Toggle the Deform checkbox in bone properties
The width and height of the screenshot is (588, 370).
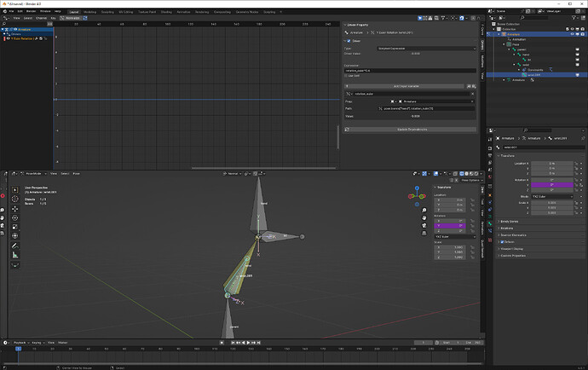503,242
